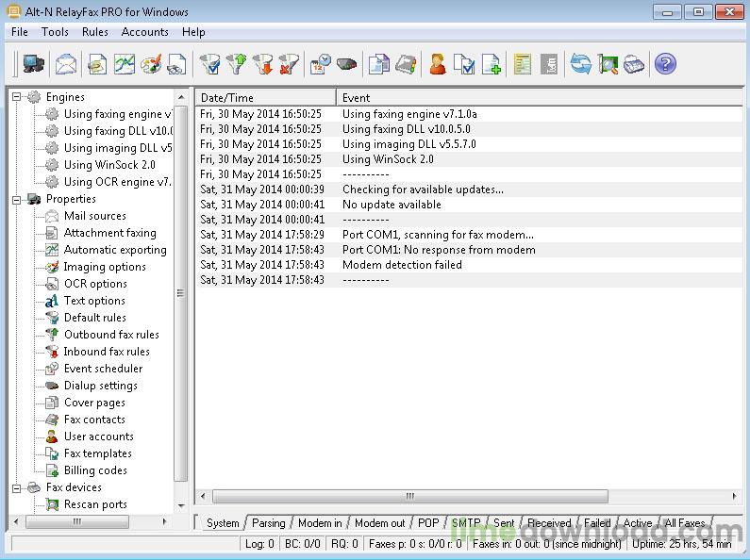Click the 'Log: 0' status bar entry
The image size is (750, 560).
(259, 544)
